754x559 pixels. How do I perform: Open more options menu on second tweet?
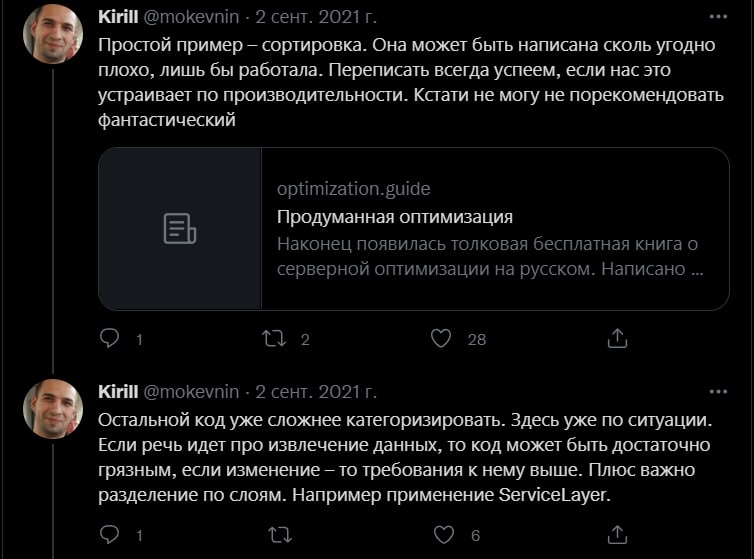pos(718,391)
